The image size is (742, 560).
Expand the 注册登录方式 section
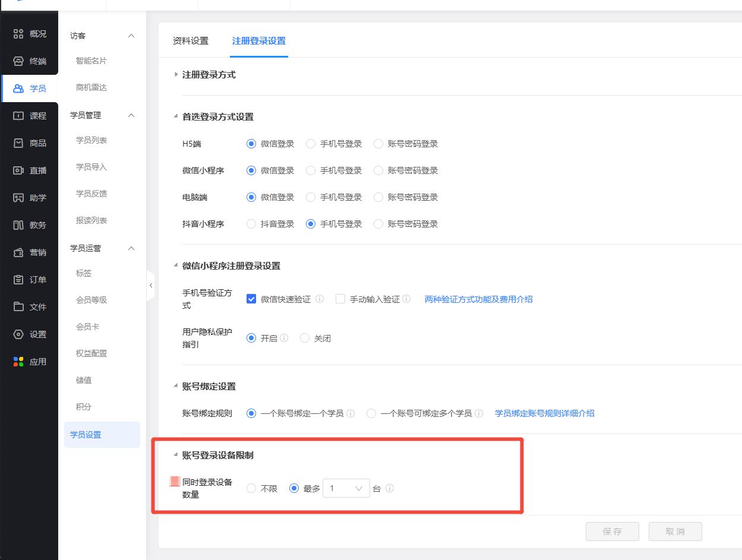tap(176, 75)
